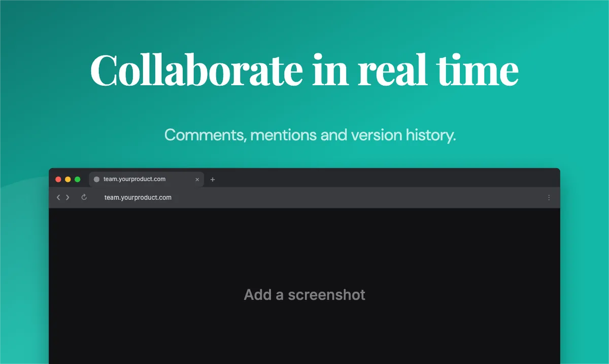Click the browser forward arrow
Screen dimensions: 609x364
click(67, 197)
